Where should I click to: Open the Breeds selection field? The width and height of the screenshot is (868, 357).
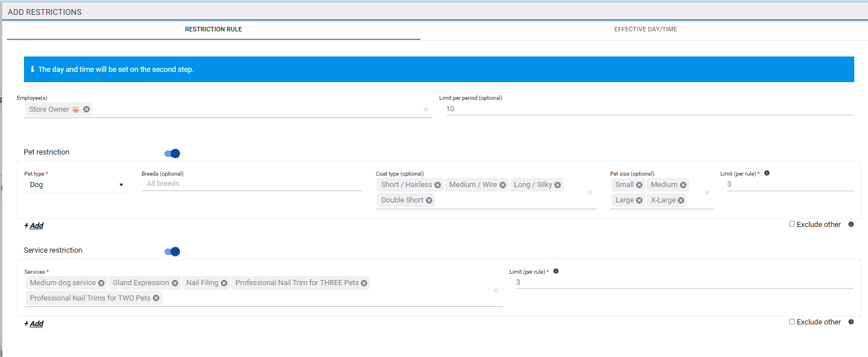click(x=251, y=184)
